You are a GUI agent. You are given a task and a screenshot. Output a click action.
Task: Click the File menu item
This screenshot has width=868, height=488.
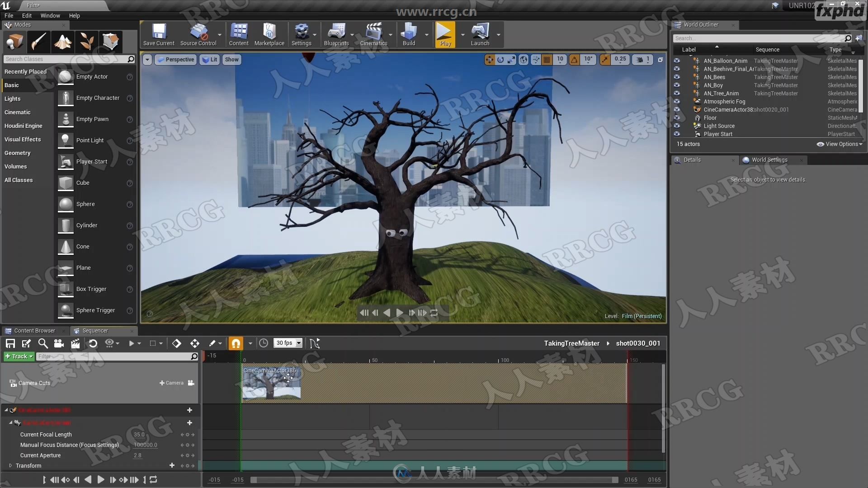[x=9, y=15]
